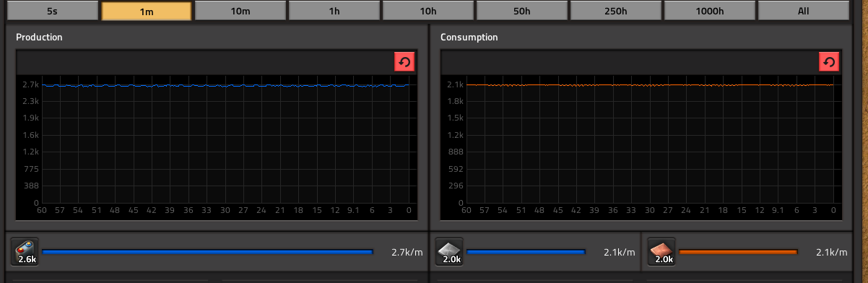Show All time statistics
This screenshot has height=283, width=868.
pos(803,11)
